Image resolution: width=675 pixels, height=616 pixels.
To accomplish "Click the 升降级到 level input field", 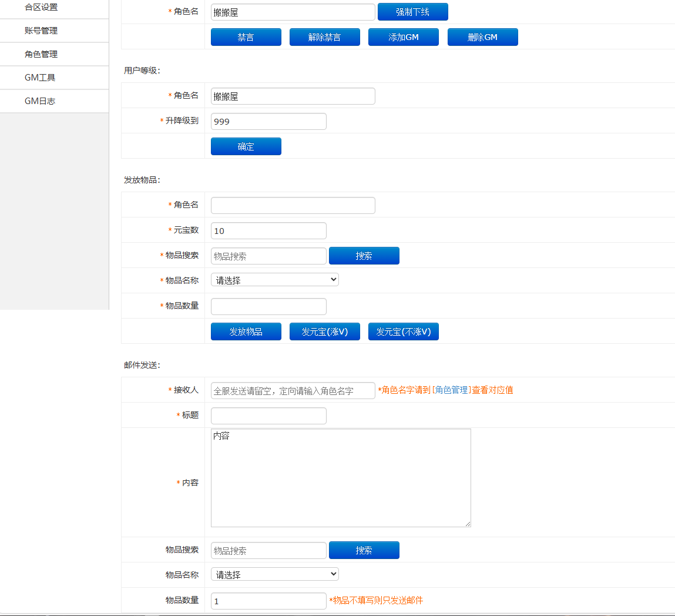I will pos(268,122).
